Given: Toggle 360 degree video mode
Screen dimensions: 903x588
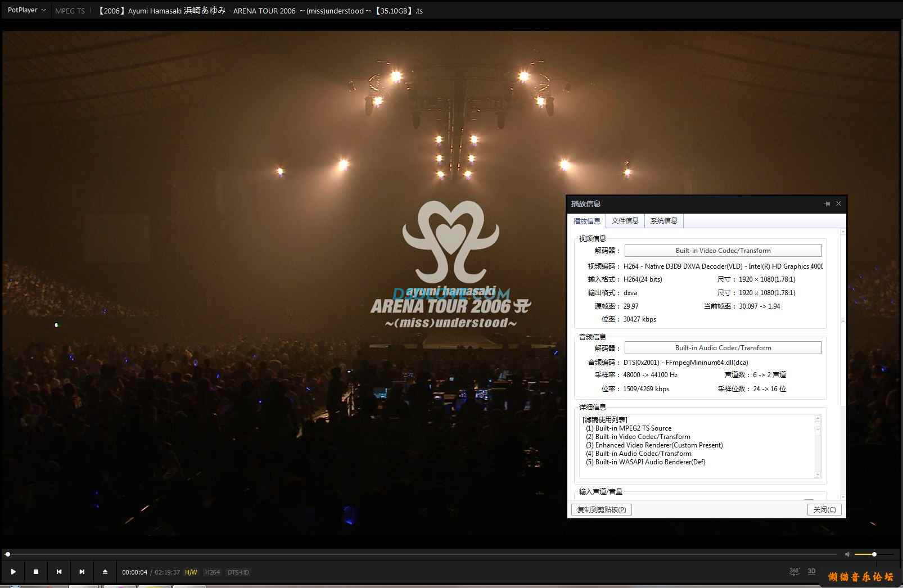Looking at the screenshot, I should (794, 571).
